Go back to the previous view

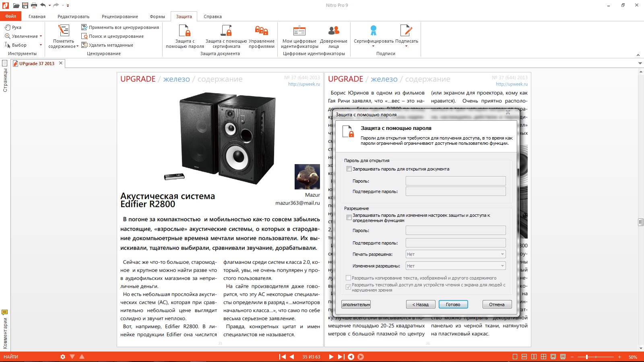tap(351, 357)
